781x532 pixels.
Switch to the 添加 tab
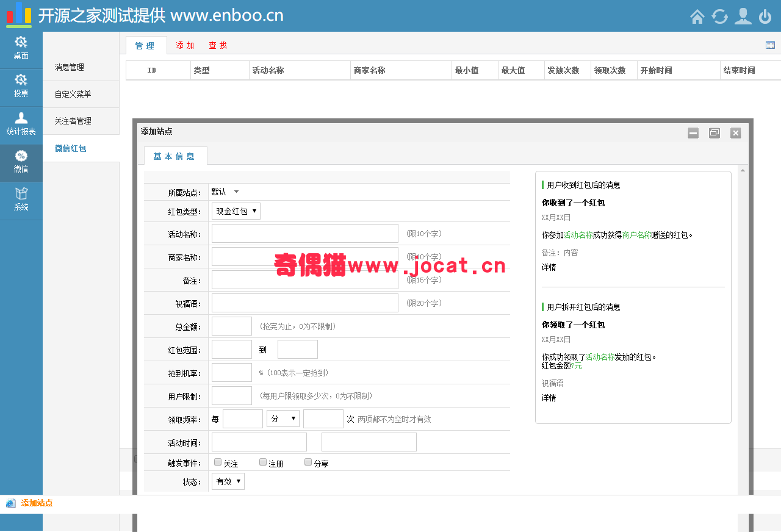[185, 46]
